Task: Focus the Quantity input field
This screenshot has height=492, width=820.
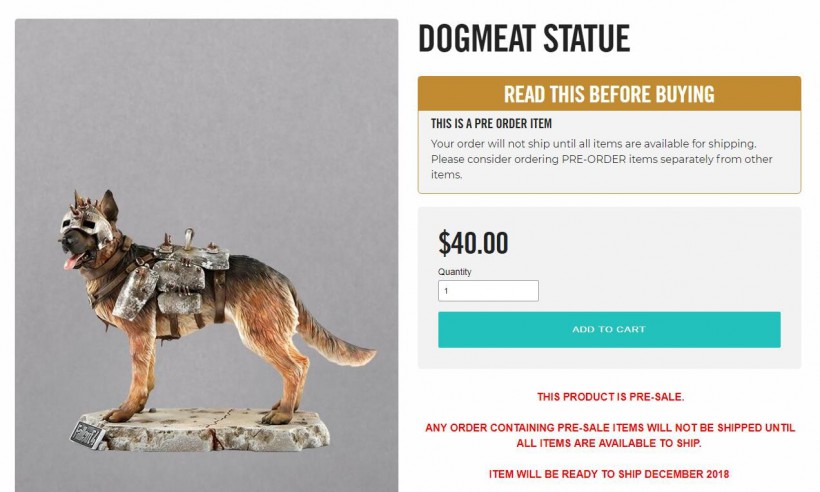Action: click(488, 291)
